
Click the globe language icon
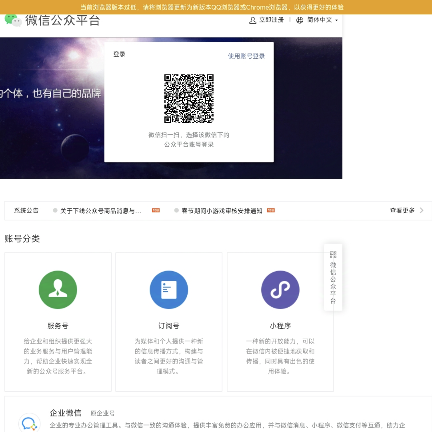pyautogui.click(x=299, y=20)
